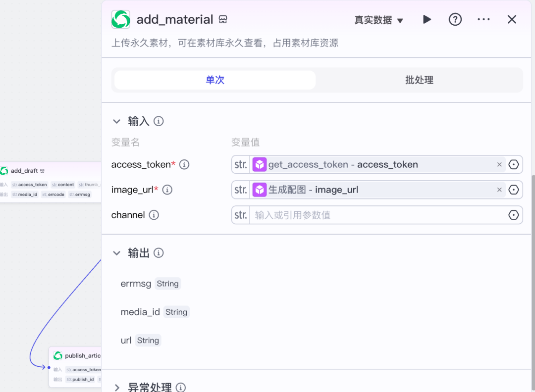
Task: Collapse the 输入 section
Action: pyautogui.click(x=117, y=121)
